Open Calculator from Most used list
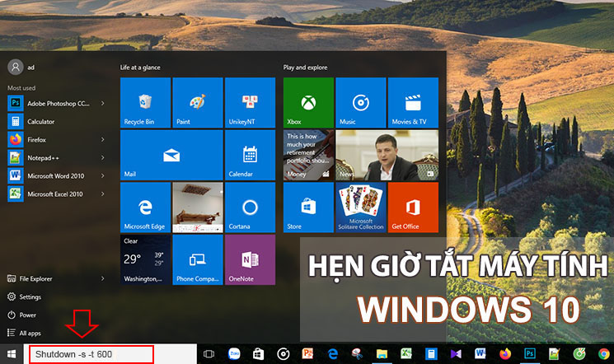This screenshot has height=364, width=614. pyautogui.click(x=41, y=122)
